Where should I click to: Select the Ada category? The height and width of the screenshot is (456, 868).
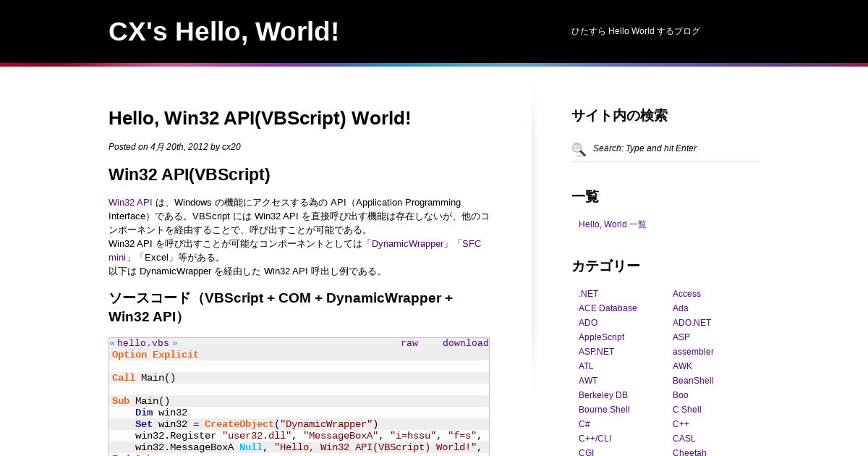tap(681, 308)
